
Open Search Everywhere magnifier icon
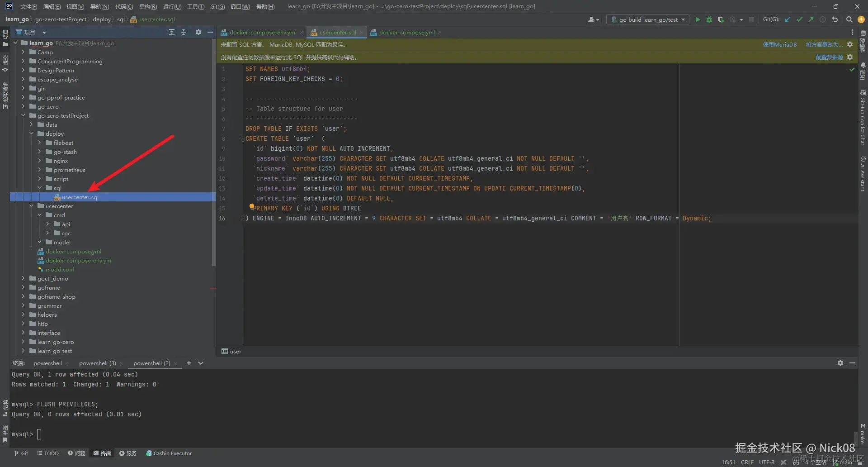tap(849, 19)
